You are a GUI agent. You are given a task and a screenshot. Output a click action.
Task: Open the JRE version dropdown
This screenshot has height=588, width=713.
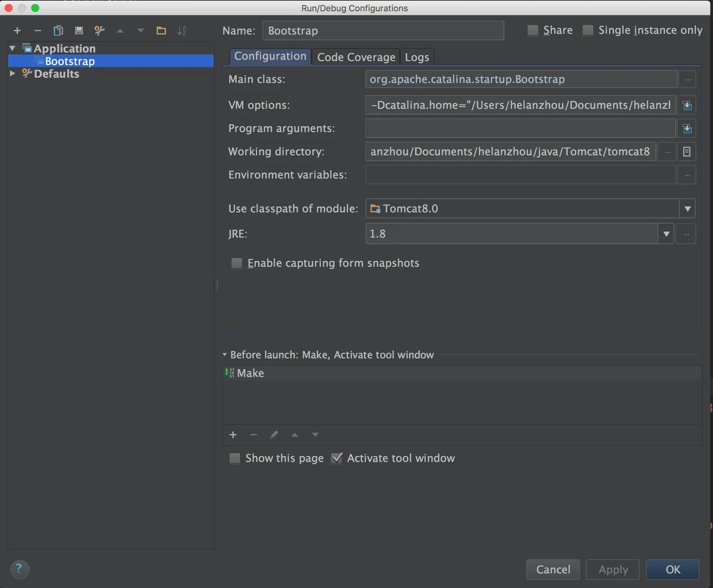click(x=666, y=234)
